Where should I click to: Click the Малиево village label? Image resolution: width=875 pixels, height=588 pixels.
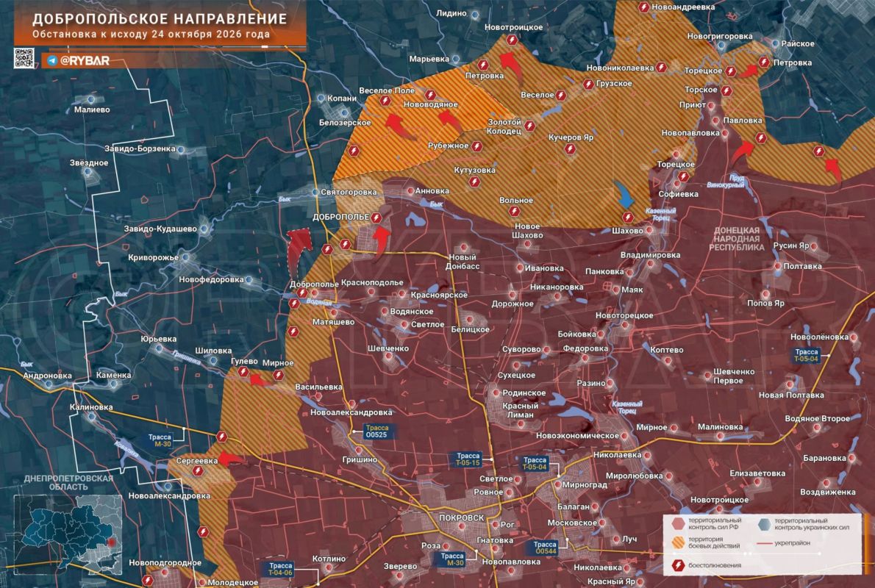pyautogui.click(x=92, y=110)
